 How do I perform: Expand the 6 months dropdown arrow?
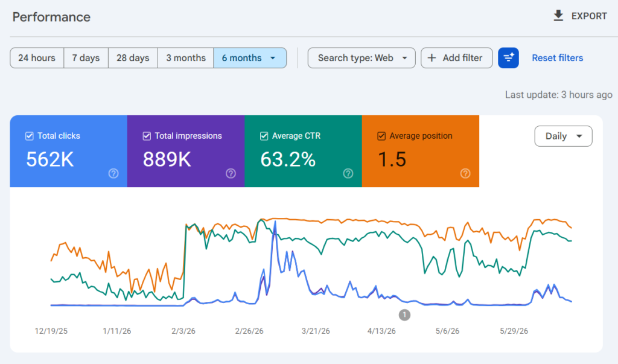click(x=273, y=58)
